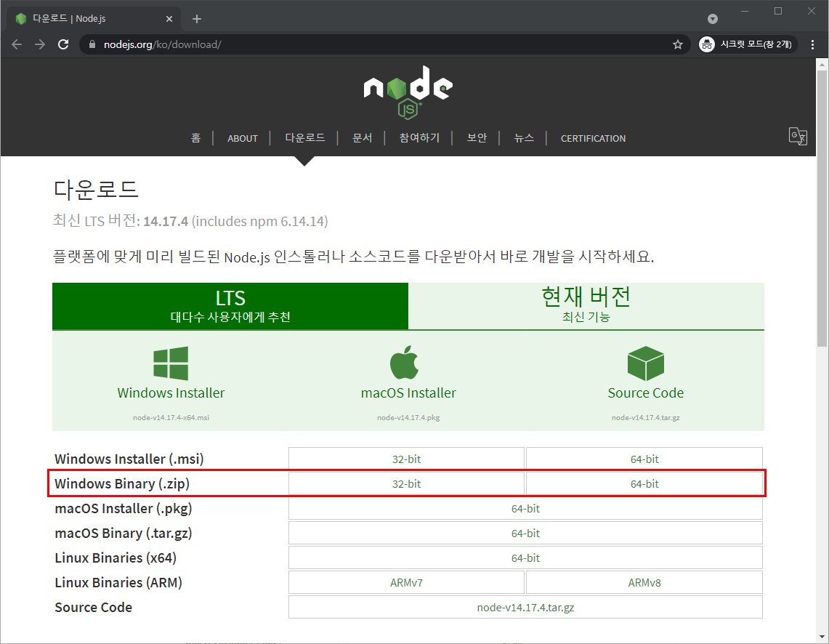829x644 pixels.
Task: Select the LTS version tab
Action: (x=230, y=306)
